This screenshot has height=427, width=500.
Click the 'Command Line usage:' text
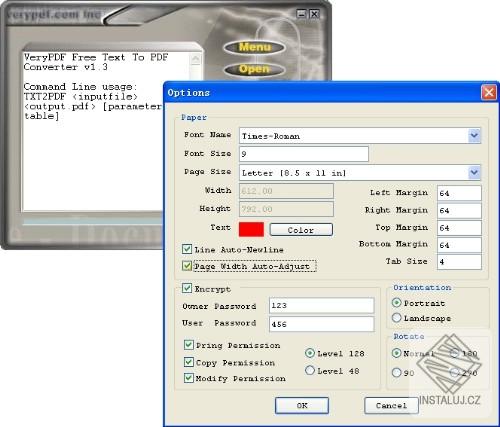coord(80,87)
